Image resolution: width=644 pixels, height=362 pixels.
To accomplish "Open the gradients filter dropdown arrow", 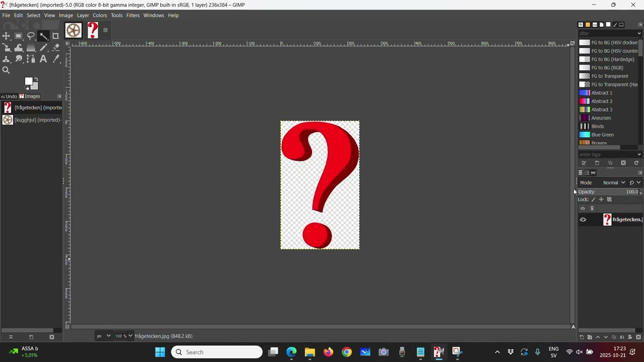I will tap(639, 33).
